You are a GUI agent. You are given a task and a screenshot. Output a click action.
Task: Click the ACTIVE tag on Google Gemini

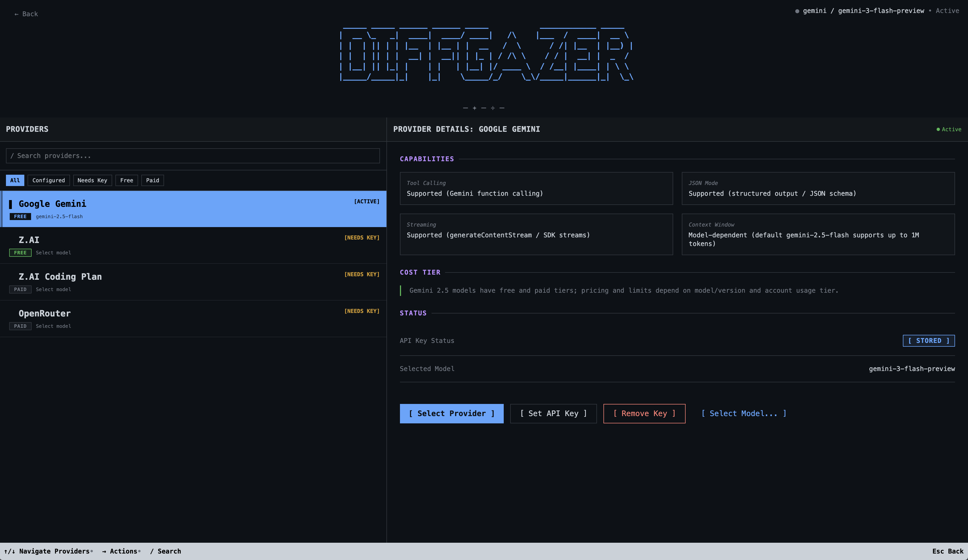366,201
